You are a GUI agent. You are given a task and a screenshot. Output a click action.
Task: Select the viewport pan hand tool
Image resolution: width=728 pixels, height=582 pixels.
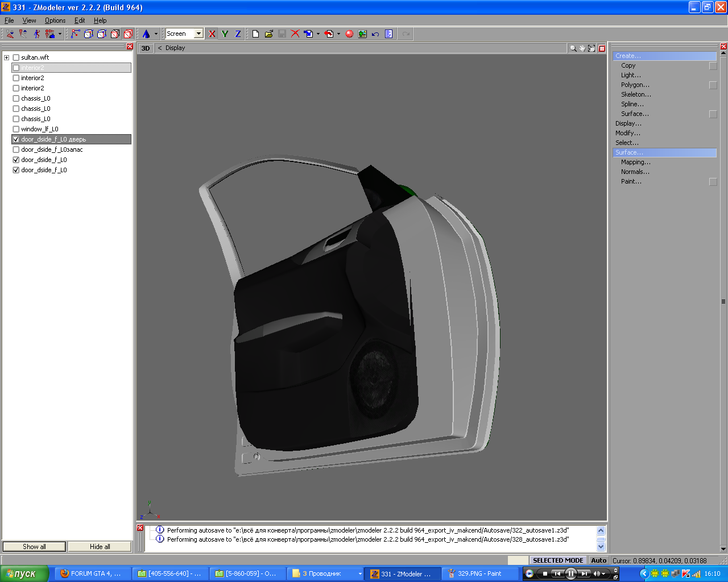point(582,48)
